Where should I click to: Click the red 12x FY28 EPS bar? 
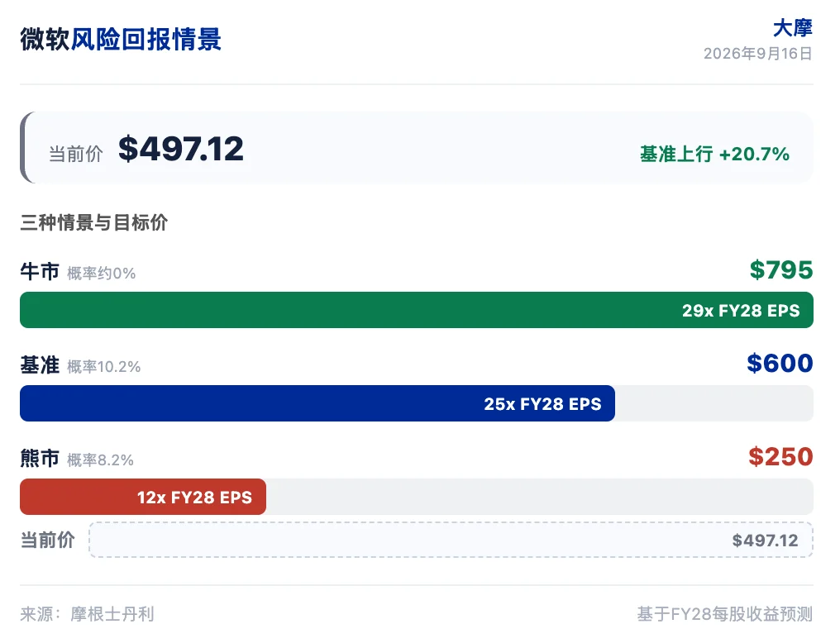pyautogui.click(x=143, y=497)
